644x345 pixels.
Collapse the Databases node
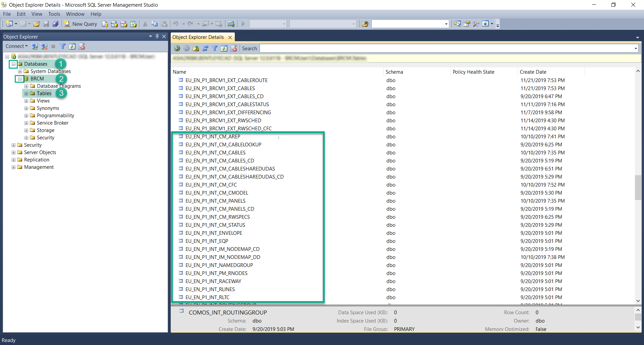pyautogui.click(x=13, y=64)
